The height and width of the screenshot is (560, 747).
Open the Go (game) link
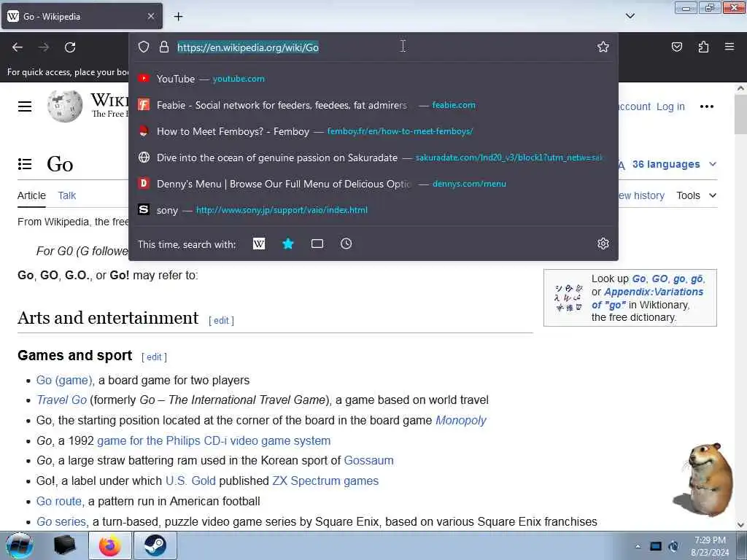65,380
